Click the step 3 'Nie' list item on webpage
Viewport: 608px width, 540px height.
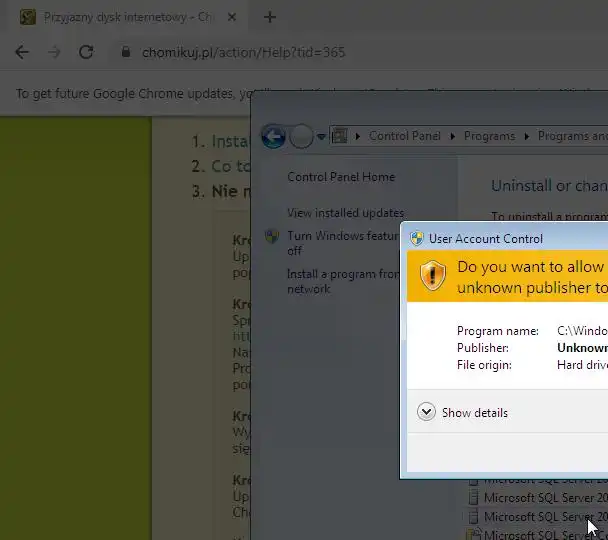pyautogui.click(x=221, y=192)
